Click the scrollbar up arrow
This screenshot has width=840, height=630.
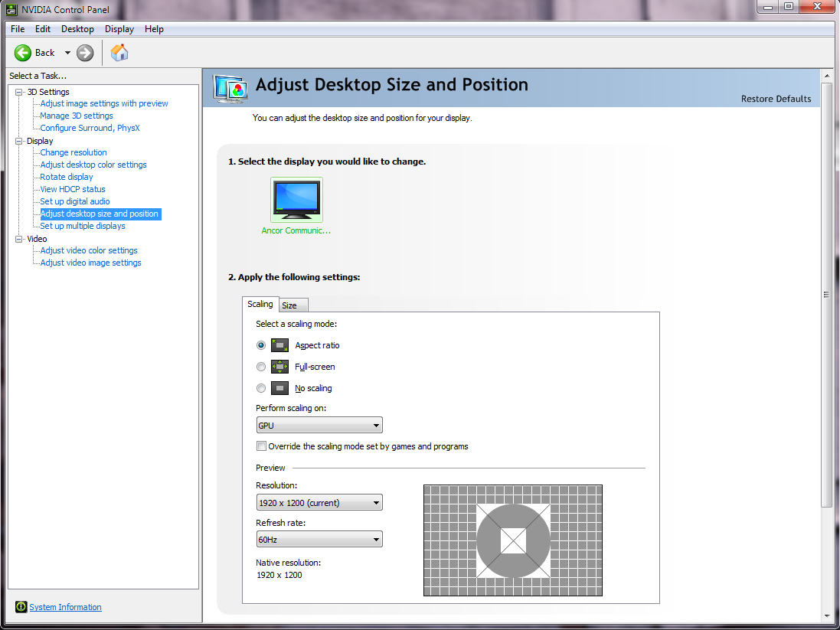tap(827, 76)
